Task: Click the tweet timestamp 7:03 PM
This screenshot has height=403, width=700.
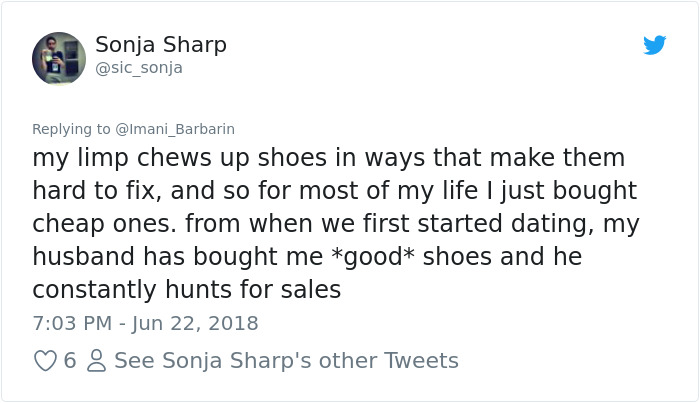Action: click(x=72, y=323)
